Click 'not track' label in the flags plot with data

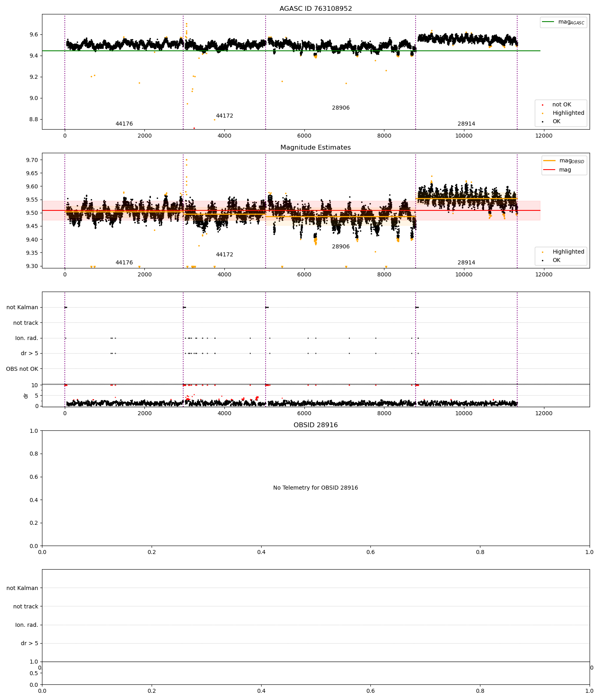pos(26,323)
